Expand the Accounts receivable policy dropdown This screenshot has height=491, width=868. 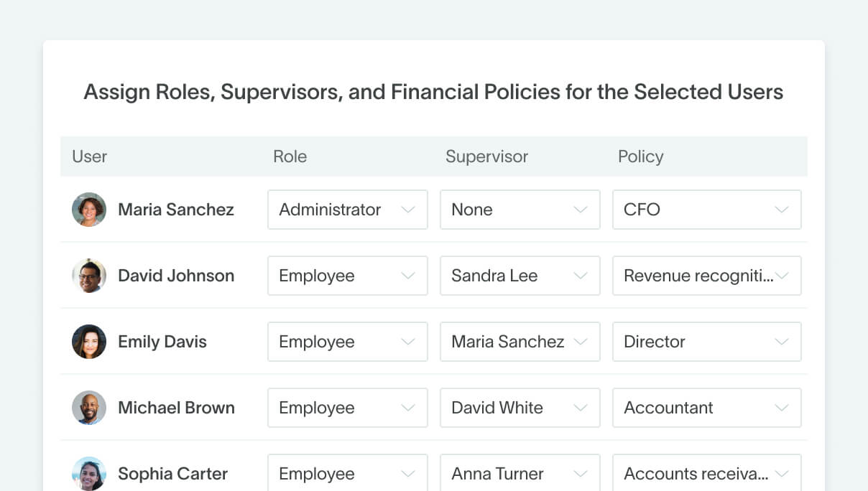pyautogui.click(x=706, y=474)
